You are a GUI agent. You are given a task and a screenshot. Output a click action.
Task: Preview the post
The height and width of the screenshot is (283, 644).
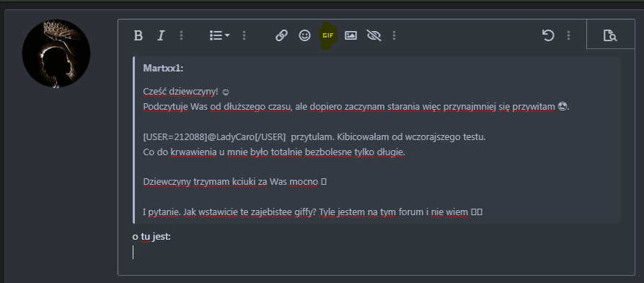click(x=610, y=36)
